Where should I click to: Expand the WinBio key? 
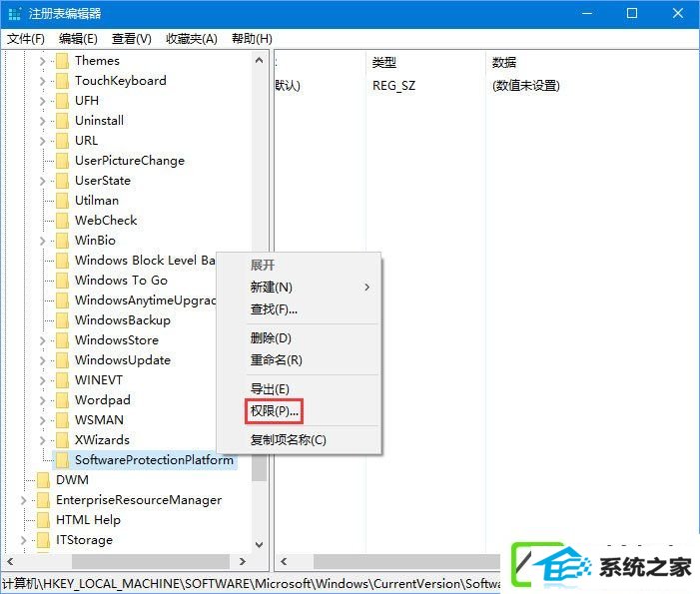[x=42, y=241]
